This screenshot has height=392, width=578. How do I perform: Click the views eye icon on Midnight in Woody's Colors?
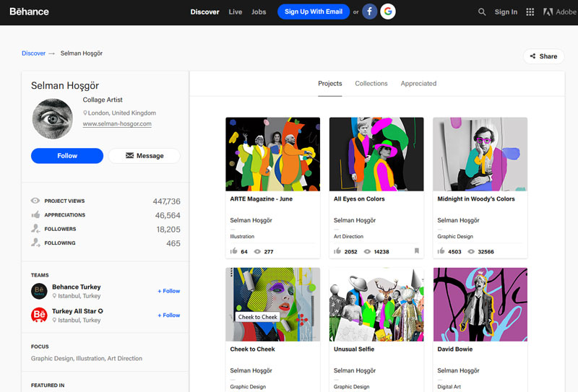click(471, 252)
